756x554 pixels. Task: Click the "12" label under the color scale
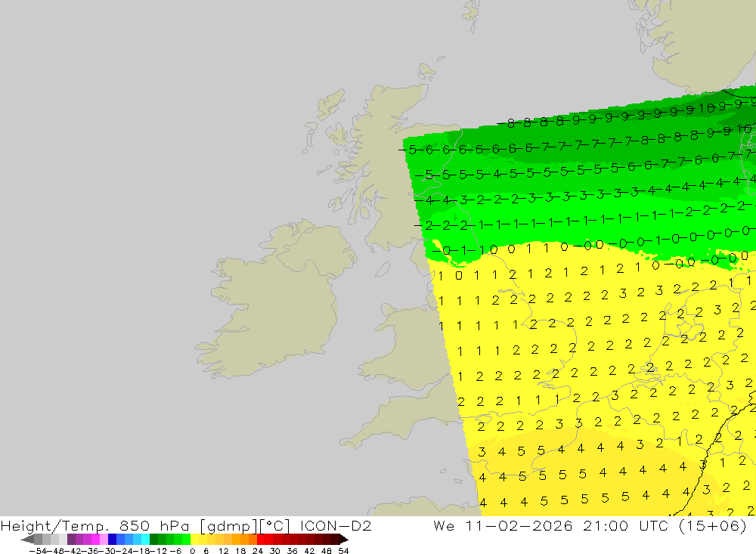point(223,551)
